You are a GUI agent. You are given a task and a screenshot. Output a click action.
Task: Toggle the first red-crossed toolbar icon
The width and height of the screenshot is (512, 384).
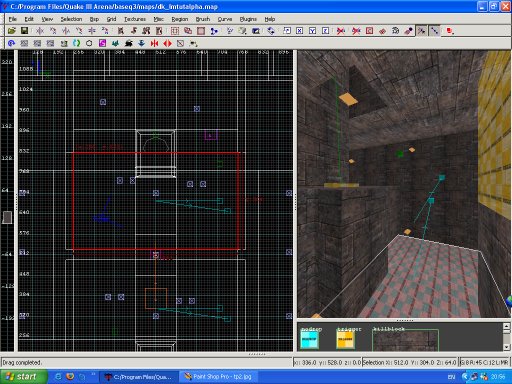coord(341,31)
